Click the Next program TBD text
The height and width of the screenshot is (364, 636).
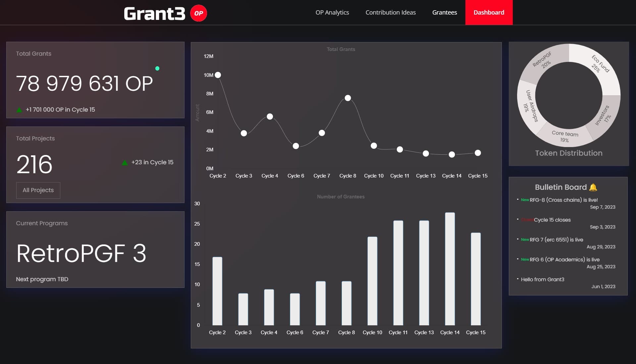point(42,279)
